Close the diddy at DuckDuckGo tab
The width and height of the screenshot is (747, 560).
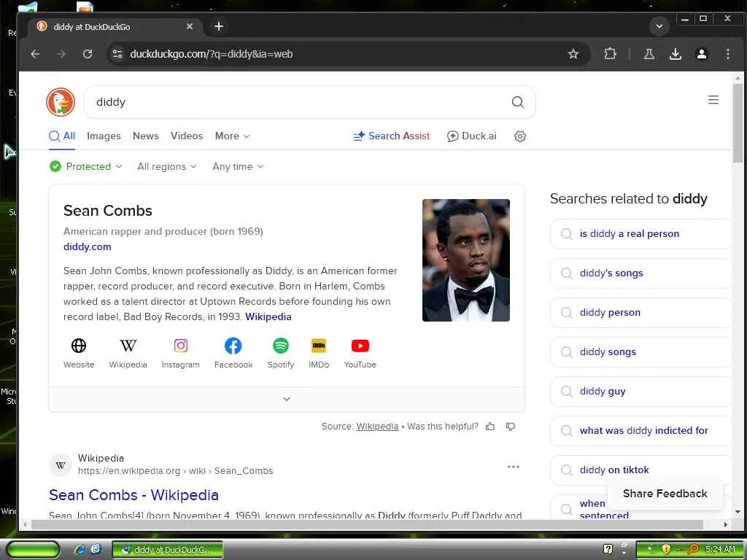tap(190, 27)
